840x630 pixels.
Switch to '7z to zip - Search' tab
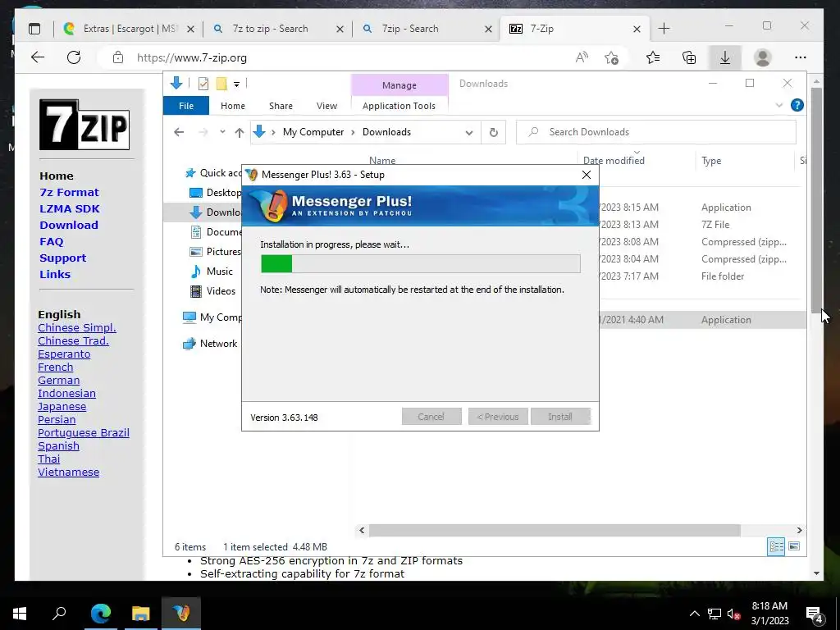coord(270,29)
